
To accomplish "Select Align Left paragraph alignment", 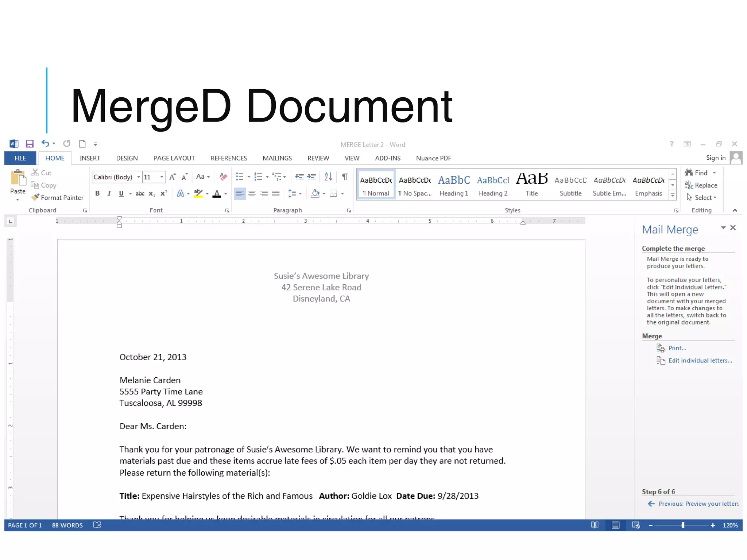I will pos(240,194).
